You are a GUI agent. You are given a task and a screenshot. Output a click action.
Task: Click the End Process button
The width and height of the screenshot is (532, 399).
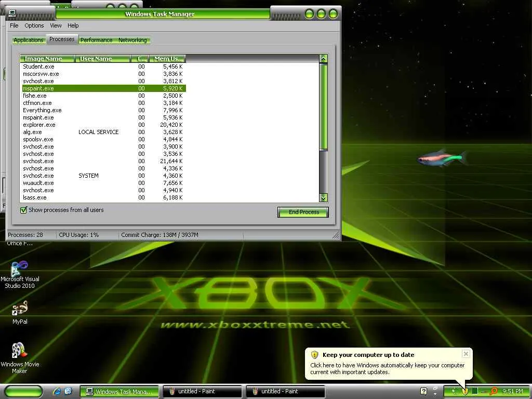point(303,212)
